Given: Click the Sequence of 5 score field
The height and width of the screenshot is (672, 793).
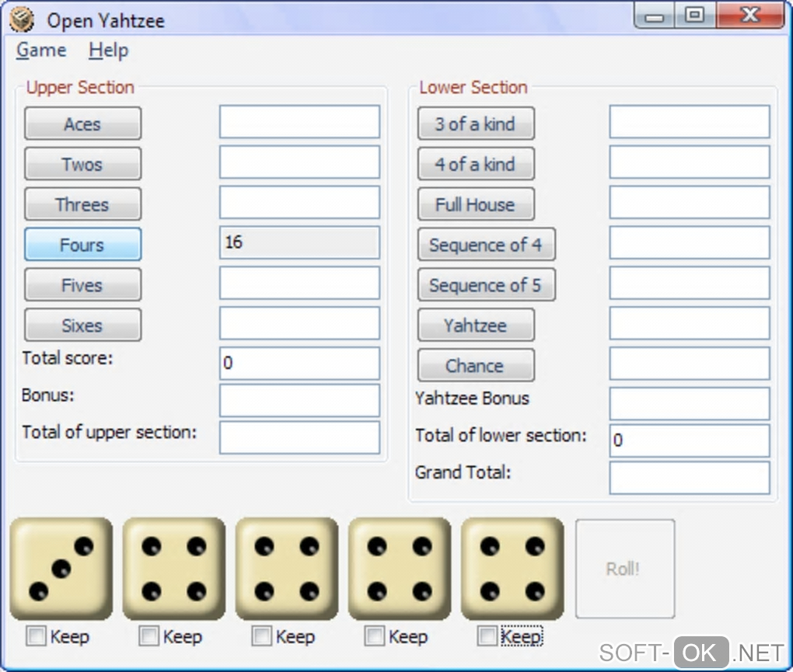Looking at the screenshot, I should coord(690,283).
